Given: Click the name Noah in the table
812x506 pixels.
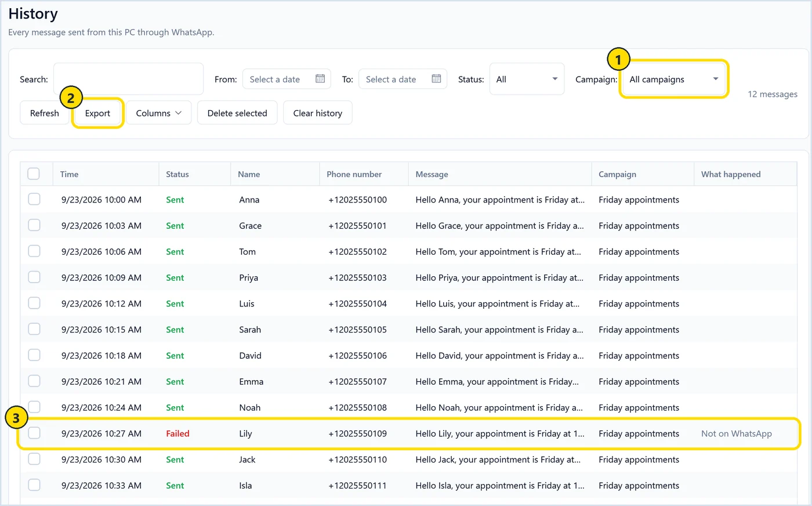Looking at the screenshot, I should click(x=250, y=407).
